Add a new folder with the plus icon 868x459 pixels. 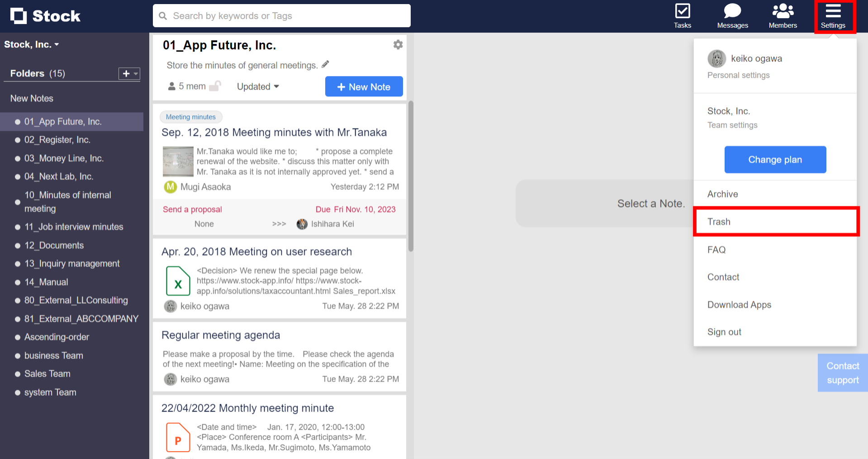click(125, 73)
